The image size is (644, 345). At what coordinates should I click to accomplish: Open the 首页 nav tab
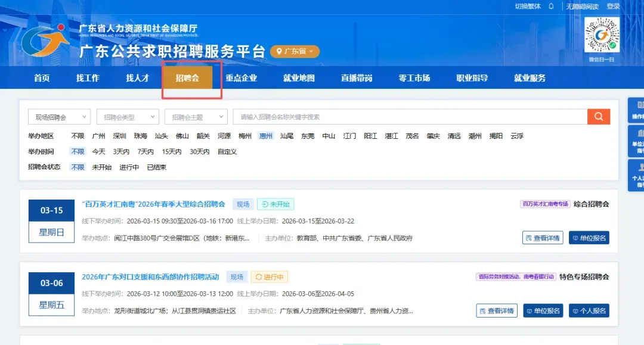tap(42, 78)
